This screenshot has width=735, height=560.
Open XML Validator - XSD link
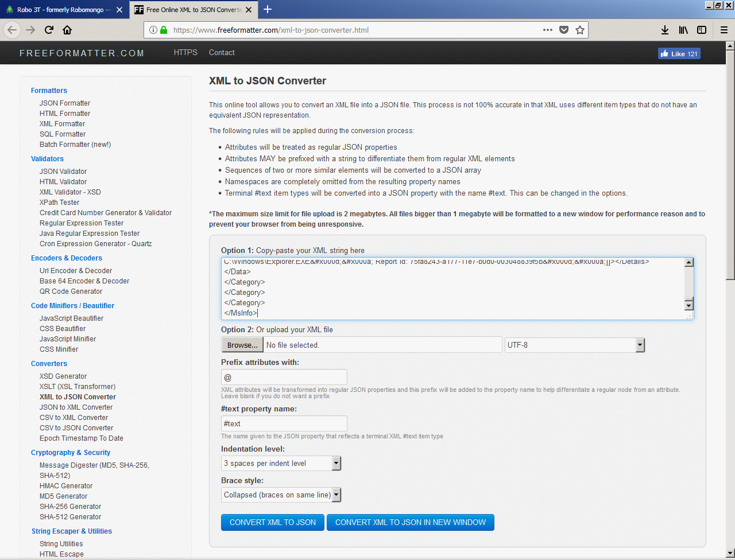70,192
